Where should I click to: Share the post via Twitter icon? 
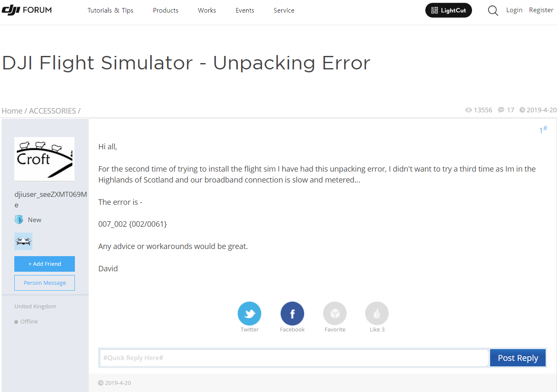(x=249, y=313)
